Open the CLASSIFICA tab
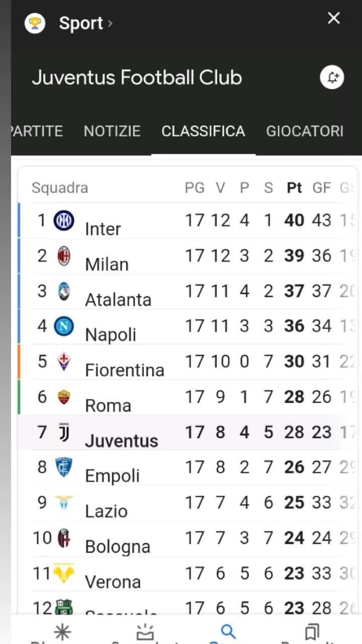 click(203, 131)
